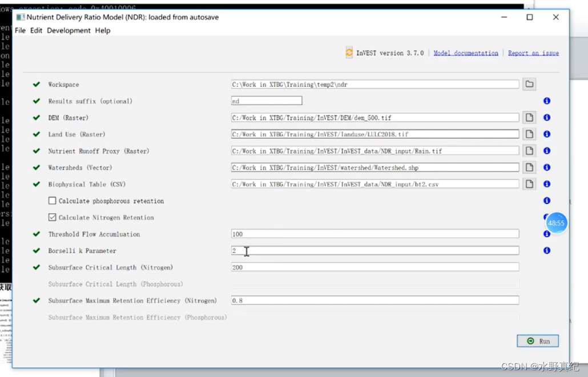588x377 pixels.
Task: Follow the Report an issue link
Action: [533, 53]
